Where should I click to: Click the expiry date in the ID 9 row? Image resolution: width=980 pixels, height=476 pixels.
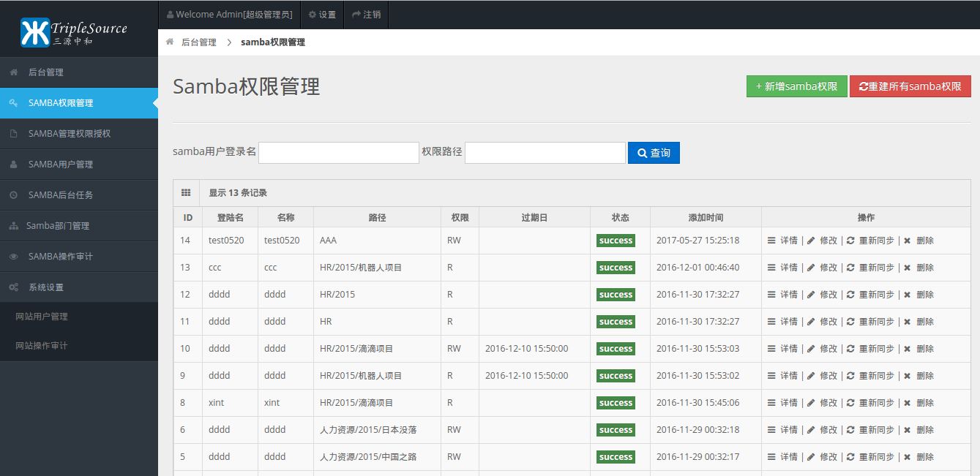(x=526, y=376)
